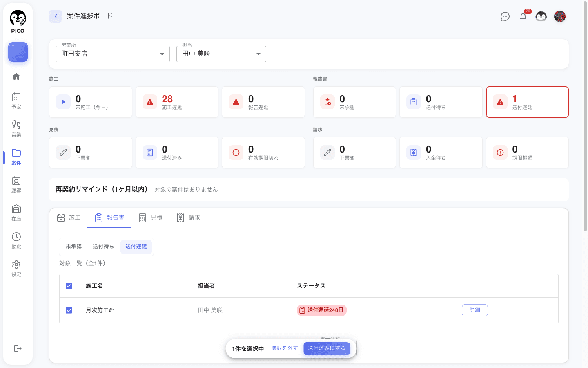Open the 有効期限切れ summary card
This screenshot has width=588, height=368.
coord(263,153)
